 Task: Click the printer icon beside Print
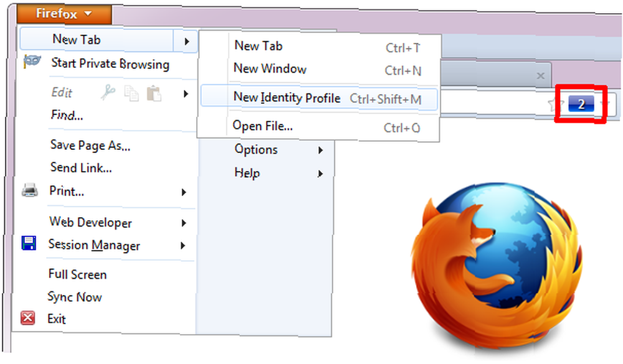point(30,191)
